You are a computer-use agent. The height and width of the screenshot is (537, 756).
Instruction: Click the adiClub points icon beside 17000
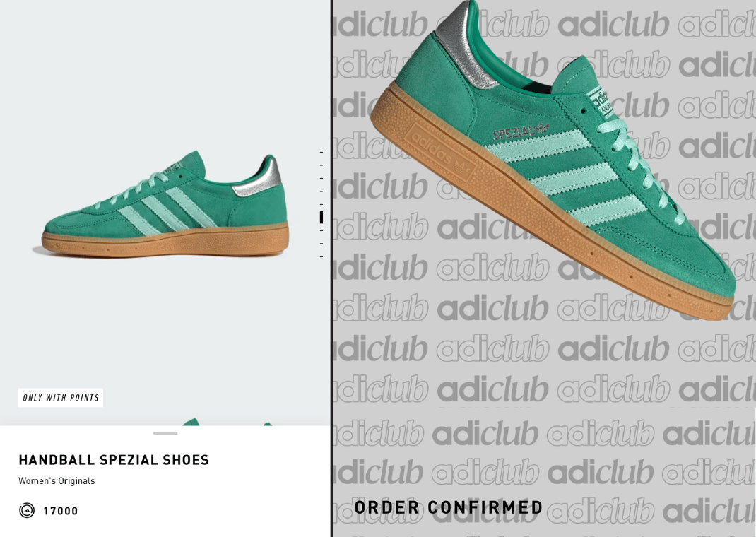click(x=27, y=510)
